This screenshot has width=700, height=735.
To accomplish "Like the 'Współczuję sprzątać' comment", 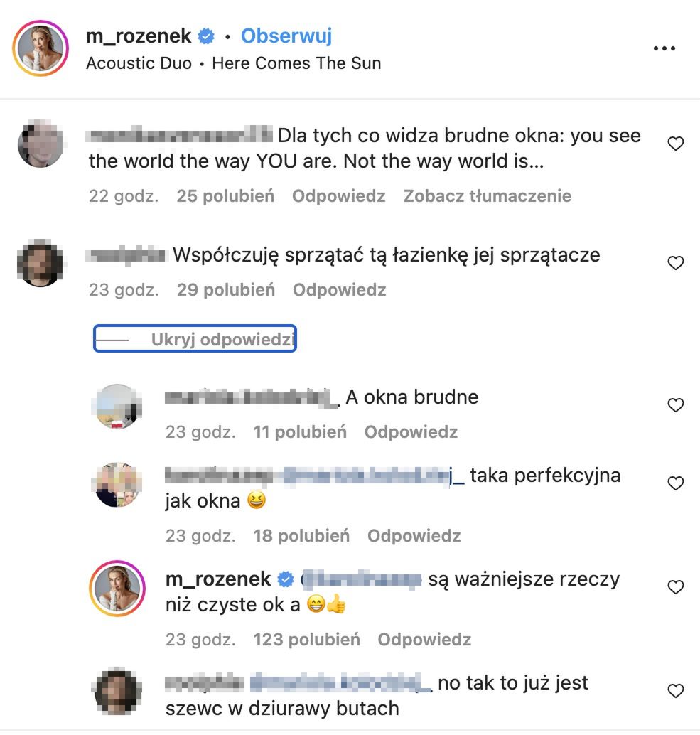I will coord(676,264).
